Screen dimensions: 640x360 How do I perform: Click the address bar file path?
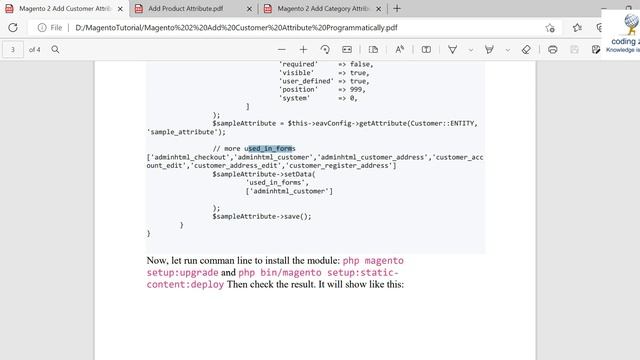coord(236,28)
